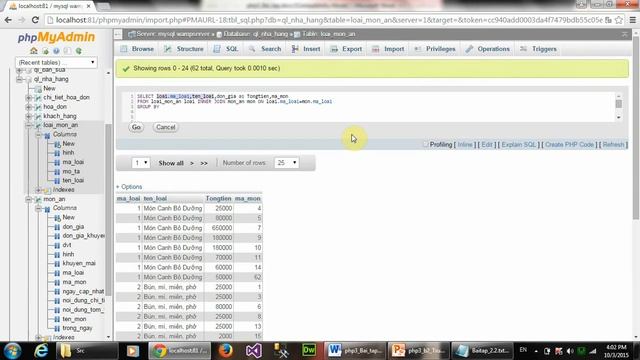The width and height of the screenshot is (640, 360).
Task: Collapse the ql_nha_hang database node
Action: [x=19, y=79]
